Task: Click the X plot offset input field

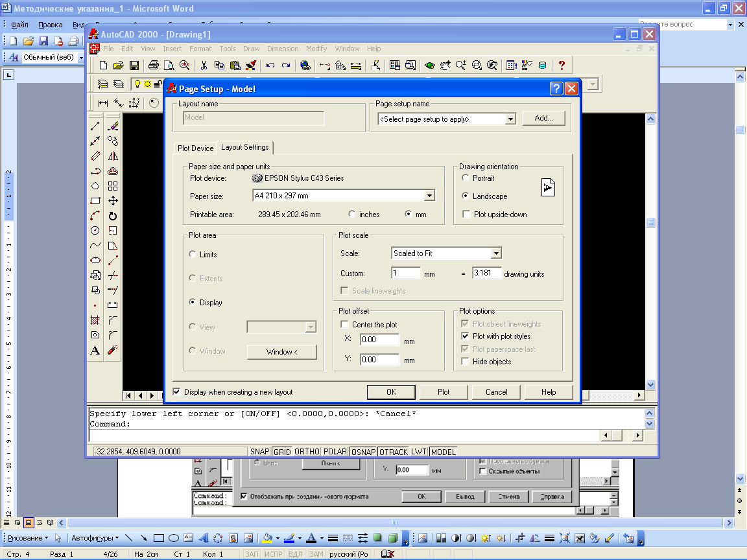Action: point(379,340)
